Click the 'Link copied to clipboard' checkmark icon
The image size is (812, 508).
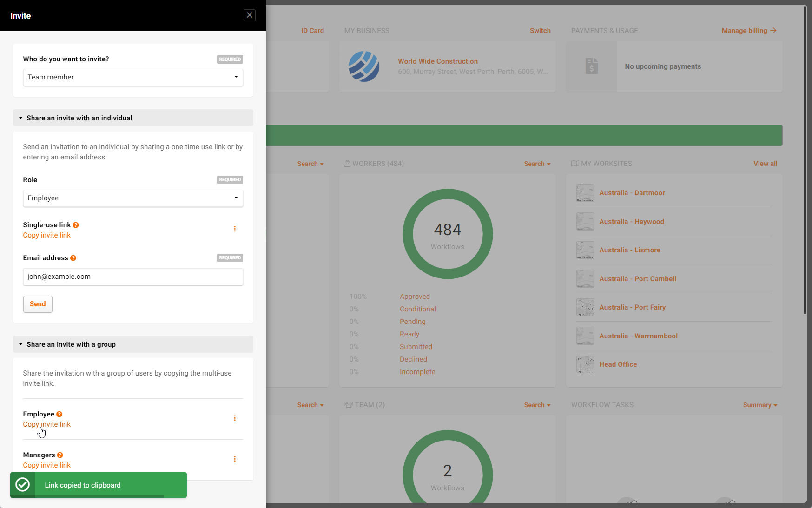coord(22,485)
